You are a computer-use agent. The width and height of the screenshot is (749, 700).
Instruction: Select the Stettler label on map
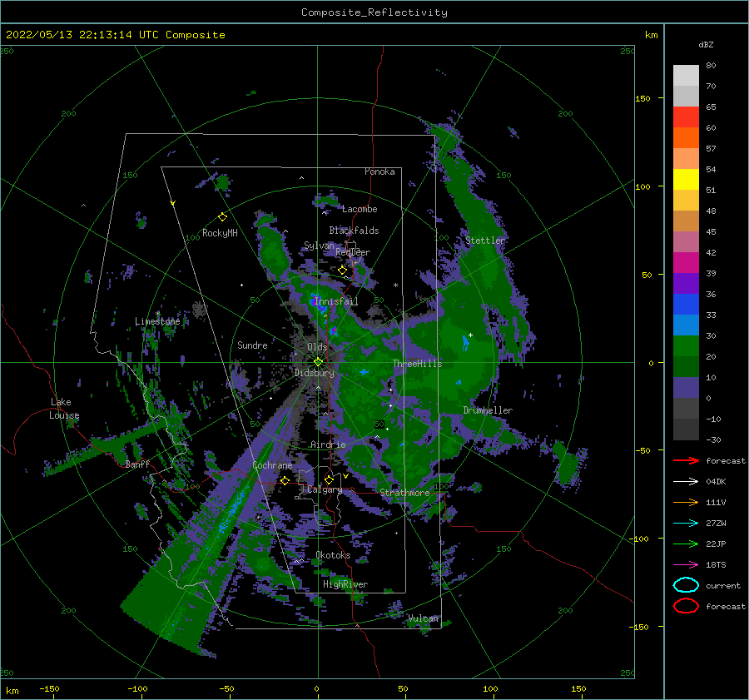point(485,241)
